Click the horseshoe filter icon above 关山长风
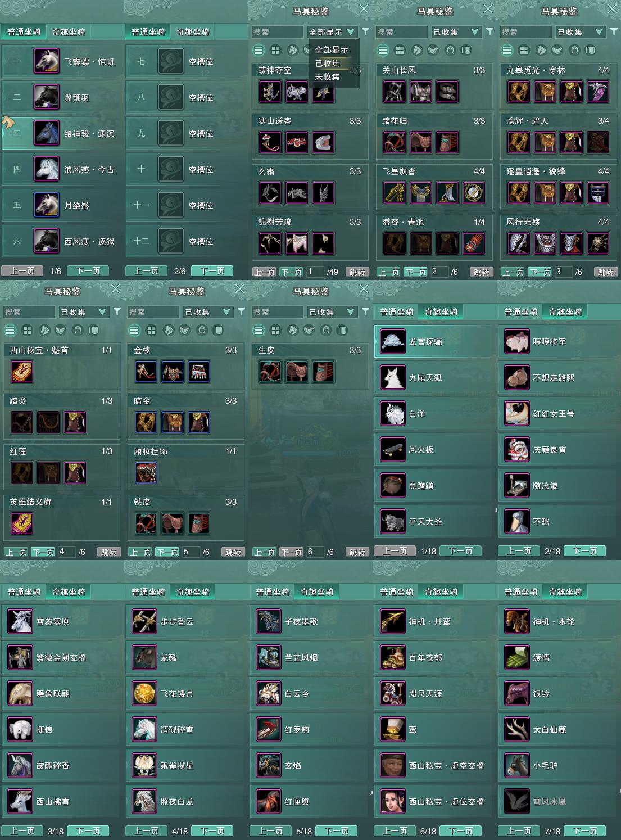The image size is (621, 840). (x=450, y=50)
